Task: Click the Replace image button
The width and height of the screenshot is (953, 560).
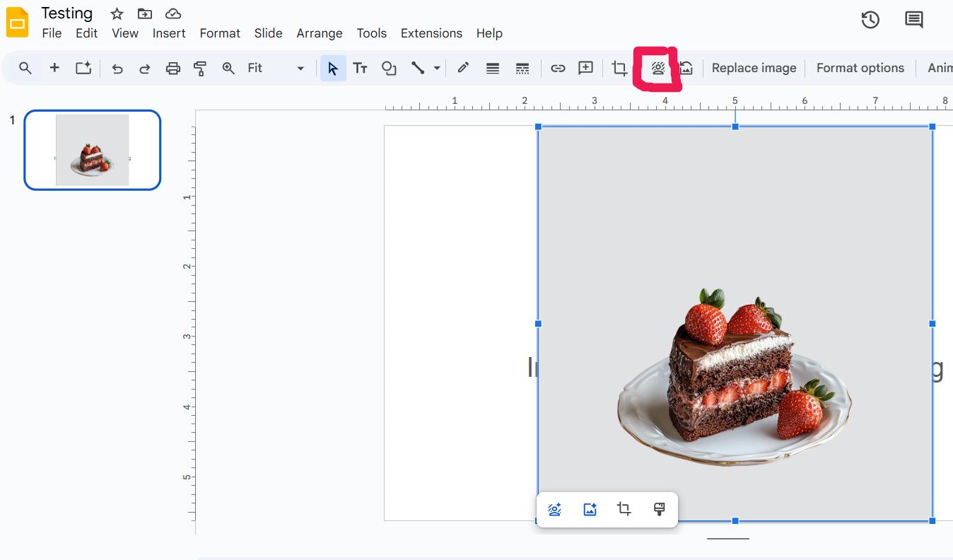Action: 754,68
